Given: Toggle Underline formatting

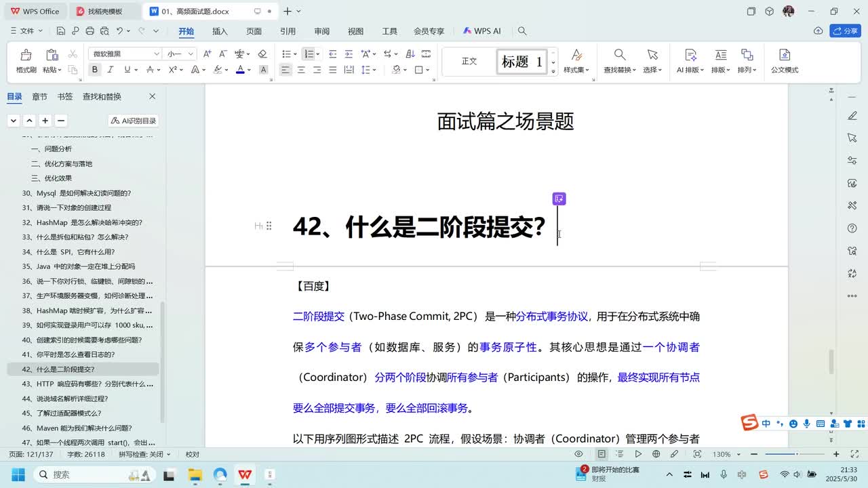Looking at the screenshot, I should [x=127, y=70].
